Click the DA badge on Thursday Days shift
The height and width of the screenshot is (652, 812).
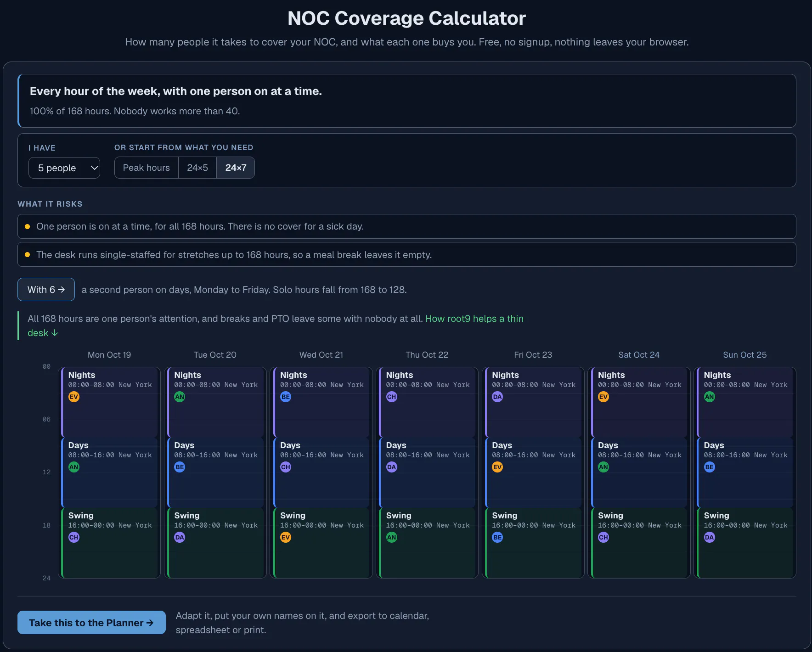point(392,467)
